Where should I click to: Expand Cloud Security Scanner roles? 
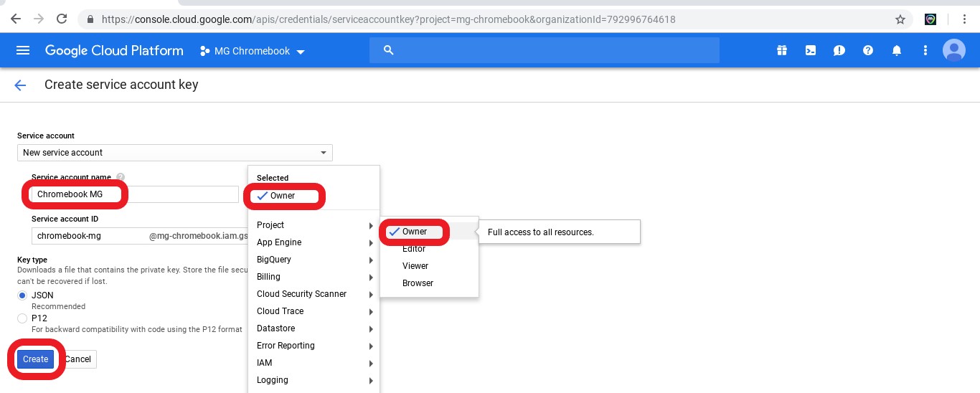pos(314,294)
